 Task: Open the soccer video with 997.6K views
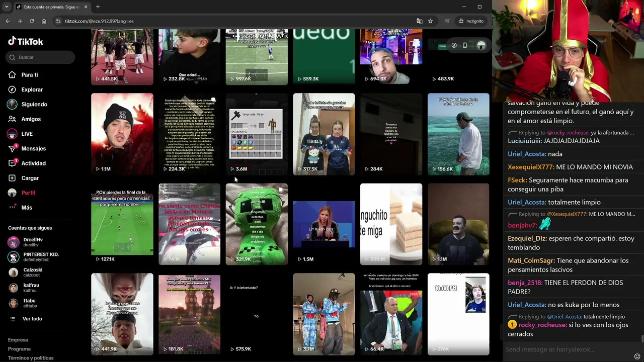click(x=257, y=57)
